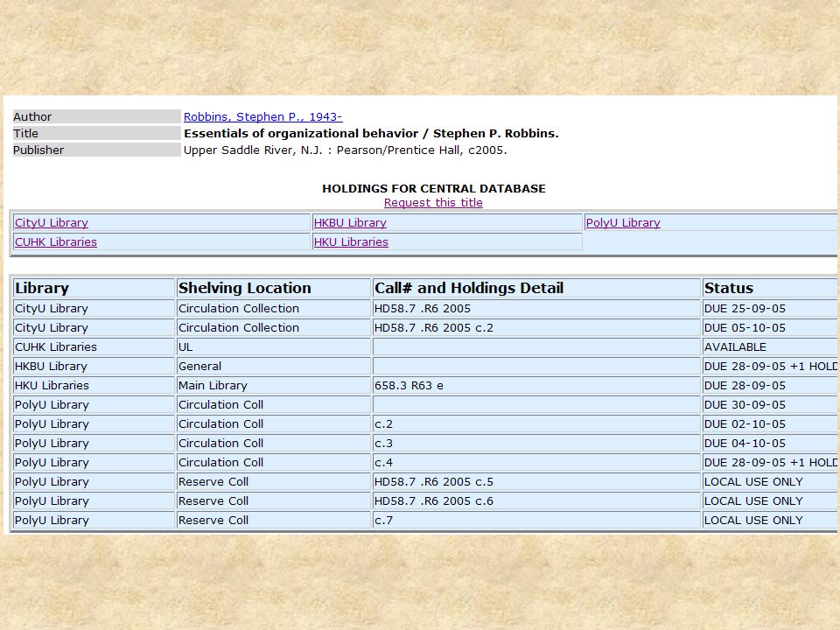Viewport: 840px width, 630px height.
Task: Open the PolyU Library holdings link
Action: tap(623, 223)
